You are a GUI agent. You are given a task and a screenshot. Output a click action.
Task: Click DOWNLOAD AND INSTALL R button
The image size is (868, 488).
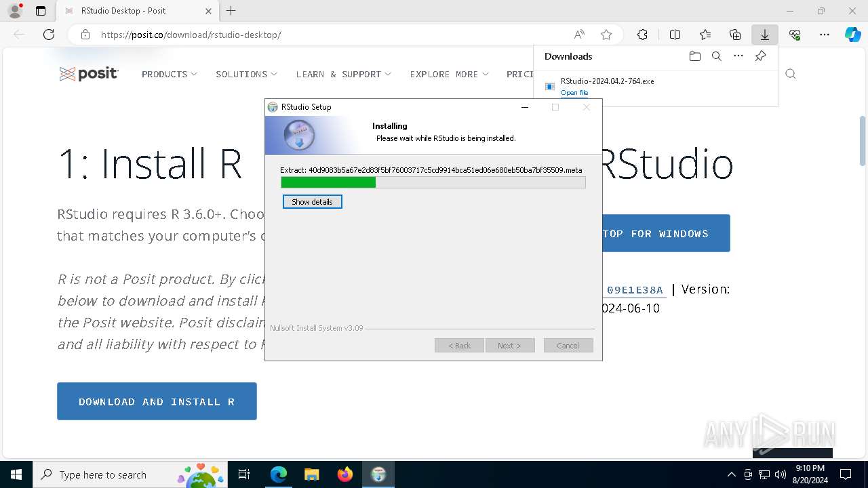[x=157, y=401]
